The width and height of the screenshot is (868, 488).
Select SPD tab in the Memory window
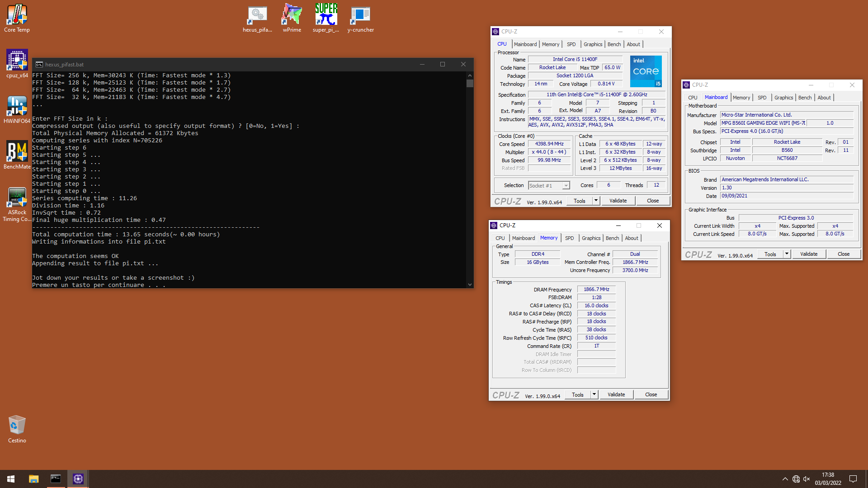[570, 238]
